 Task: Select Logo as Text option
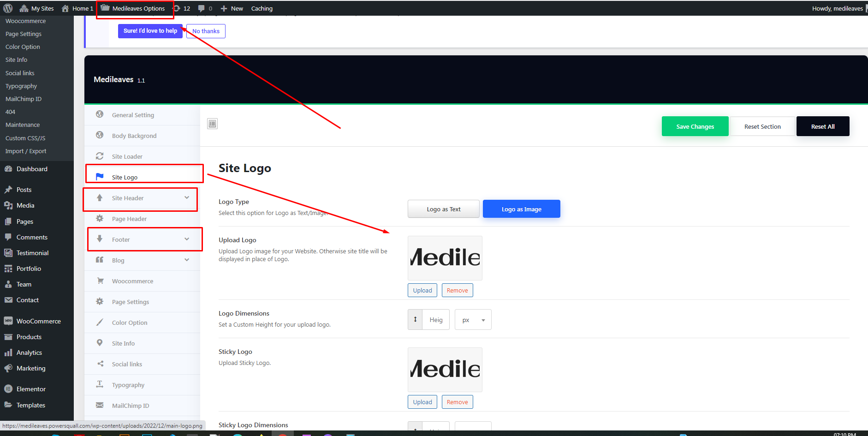[x=444, y=209]
